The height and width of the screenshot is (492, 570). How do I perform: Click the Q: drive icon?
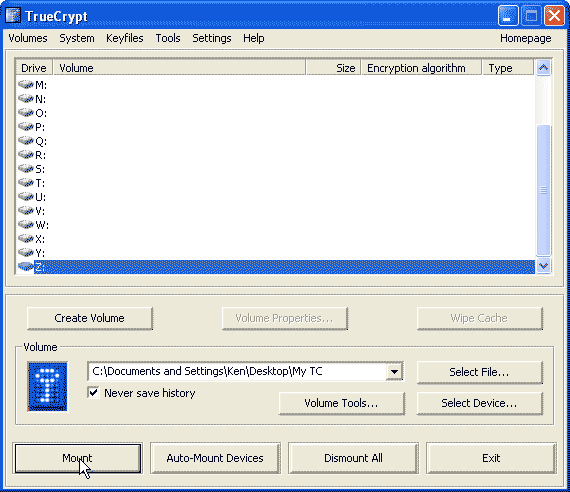[x=26, y=141]
